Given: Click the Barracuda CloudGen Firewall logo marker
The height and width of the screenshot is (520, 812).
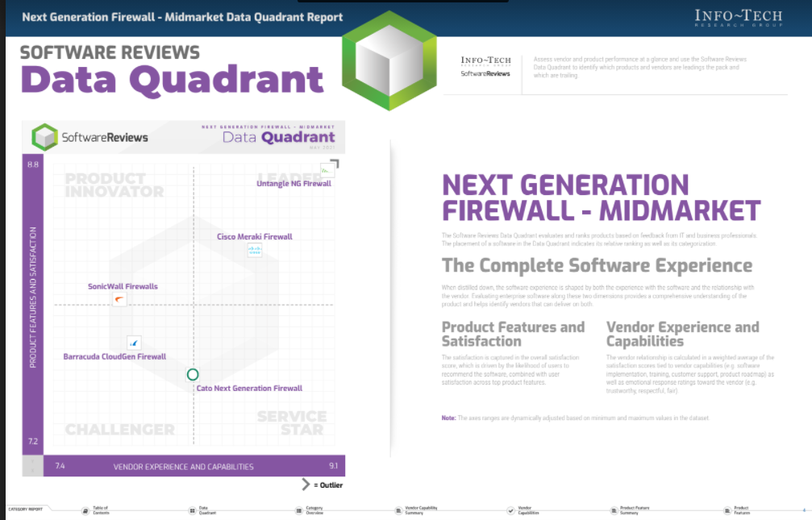Looking at the screenshot, I should pyautogui.click(x=134, y=343).
